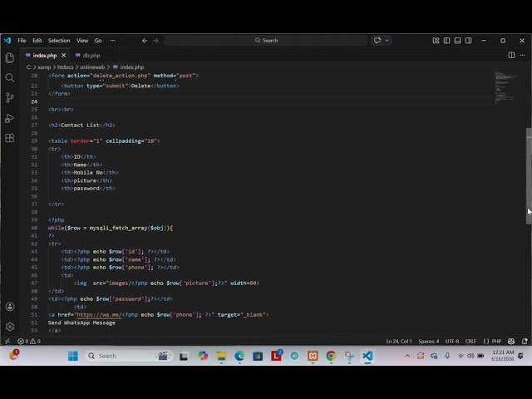Close the index.php tab

point(63,56)
